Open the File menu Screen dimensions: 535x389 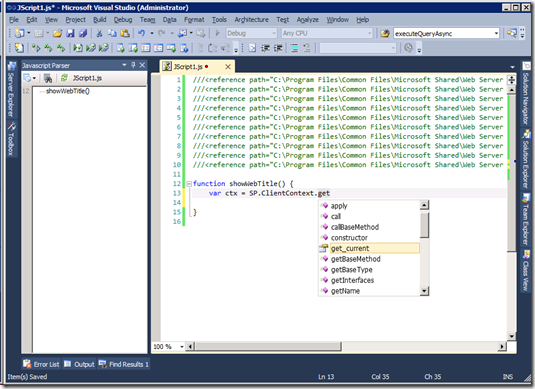coord(14,20)
